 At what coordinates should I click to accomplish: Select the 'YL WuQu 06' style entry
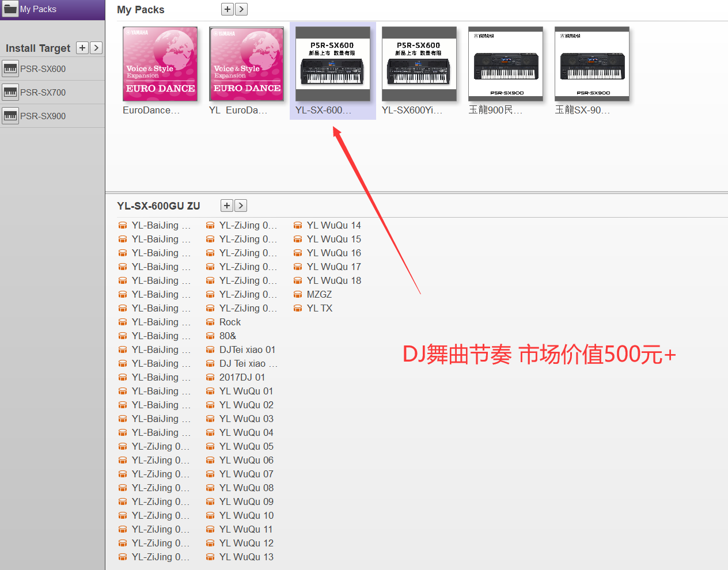247,460
